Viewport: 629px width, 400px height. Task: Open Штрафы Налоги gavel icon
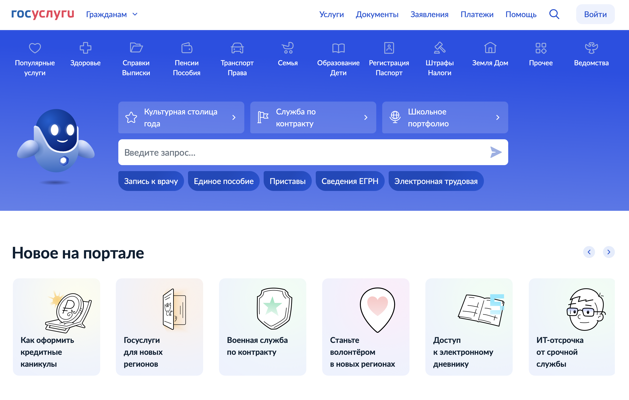point(439,48)
